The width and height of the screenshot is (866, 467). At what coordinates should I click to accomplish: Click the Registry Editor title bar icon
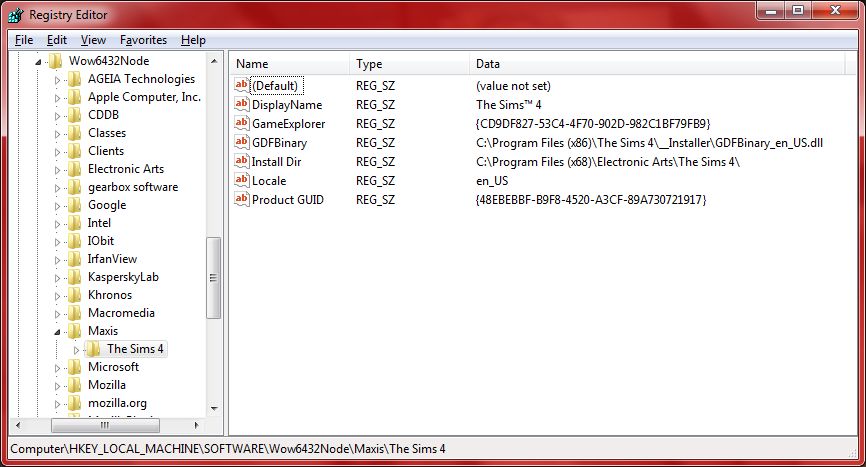point(16,15)
